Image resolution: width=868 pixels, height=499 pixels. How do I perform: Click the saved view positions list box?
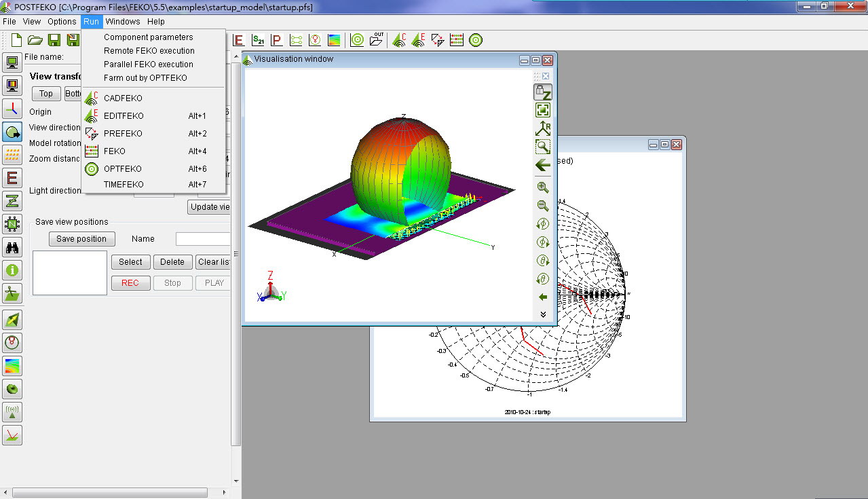[70, 273]
